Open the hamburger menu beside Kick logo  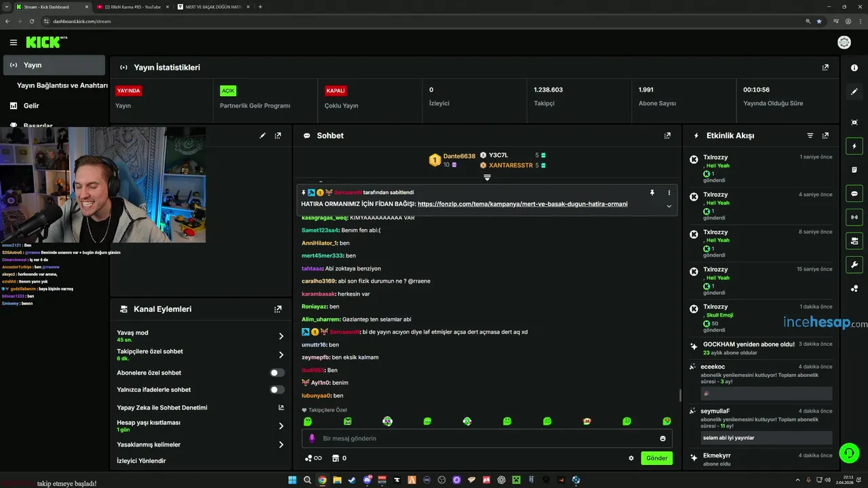[14, 43]
